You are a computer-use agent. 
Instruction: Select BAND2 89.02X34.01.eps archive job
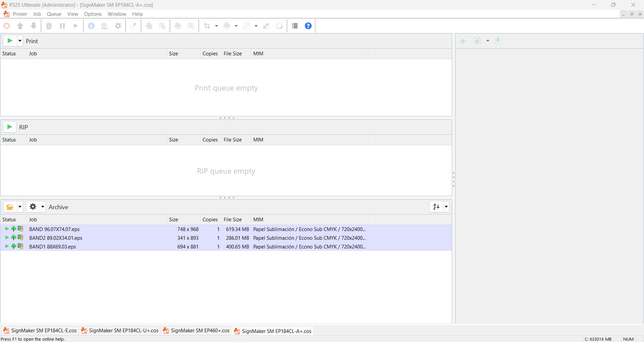click(226, 238)
